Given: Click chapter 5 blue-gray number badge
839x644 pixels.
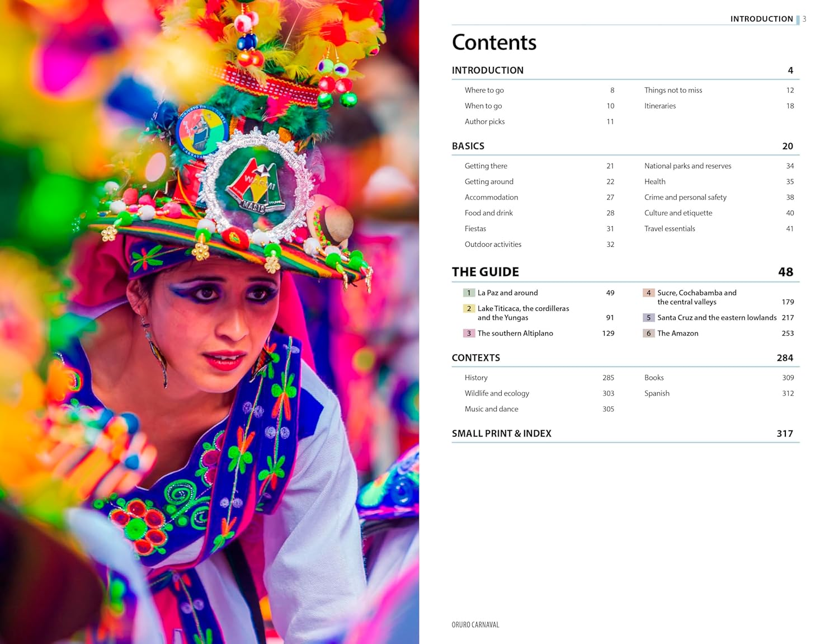Looking at the screenshot, I should pyautogui.click(x=648, y=318).
